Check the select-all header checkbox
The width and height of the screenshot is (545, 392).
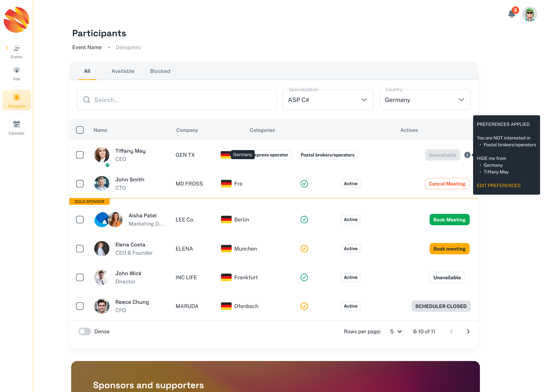click(x=80, y=130)
